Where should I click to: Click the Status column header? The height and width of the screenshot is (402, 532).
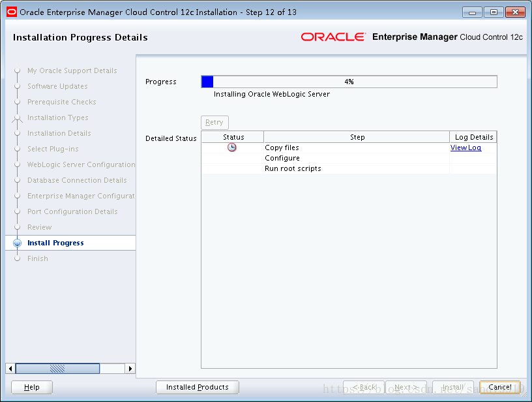pos(233,137)
